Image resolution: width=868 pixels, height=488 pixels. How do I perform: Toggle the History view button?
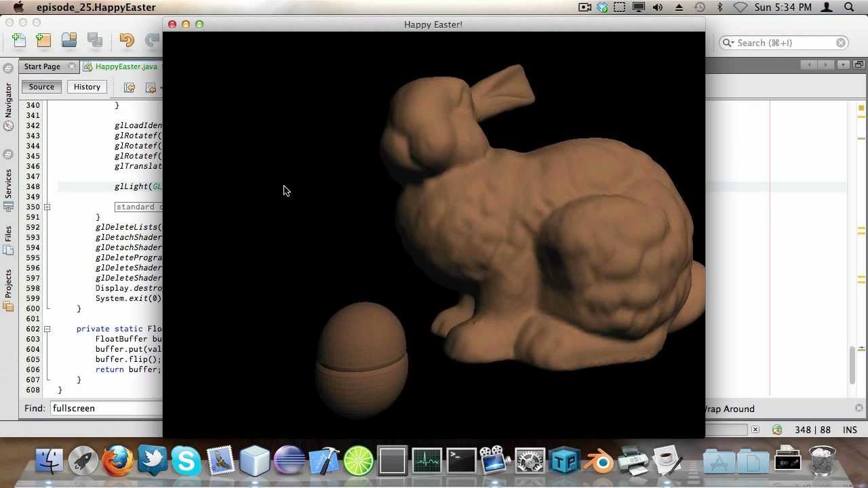pos(87,87)
